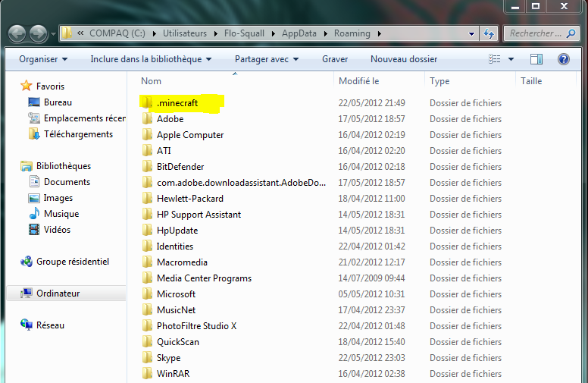Screen dimensions: 588x383
Task: Select the Microsoft folder icon
Action: [x=147, y=294]
